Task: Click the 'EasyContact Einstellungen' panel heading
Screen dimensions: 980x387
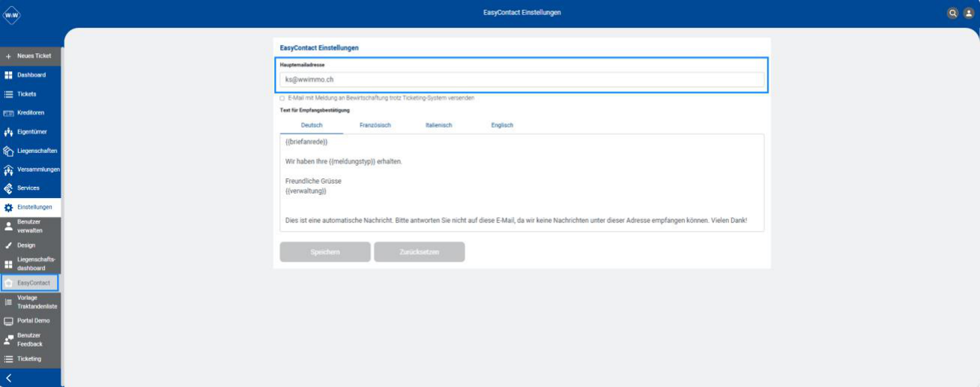Action: tap(319, 48)
